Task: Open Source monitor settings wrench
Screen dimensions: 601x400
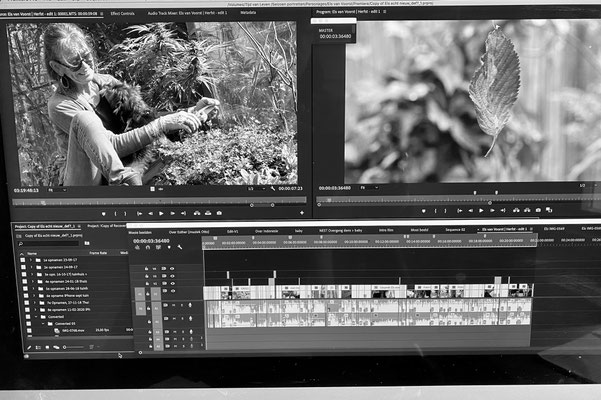Action: coord(273,189)
